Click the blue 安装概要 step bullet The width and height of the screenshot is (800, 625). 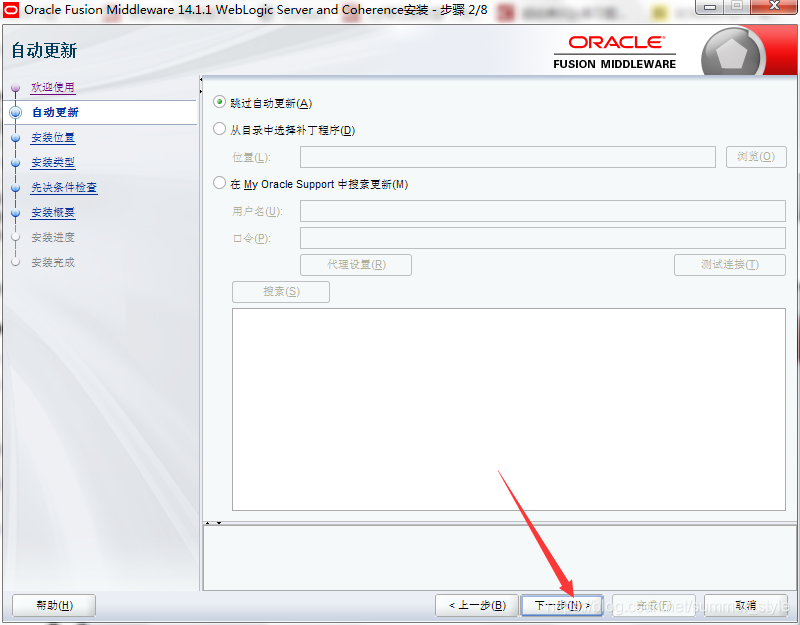click(15, 213)
